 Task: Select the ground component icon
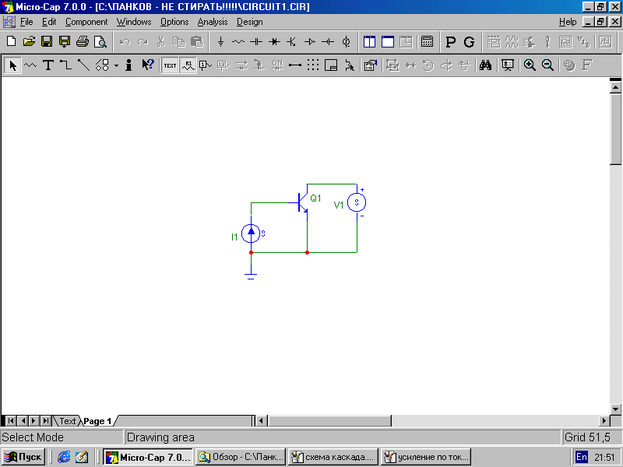220,42
